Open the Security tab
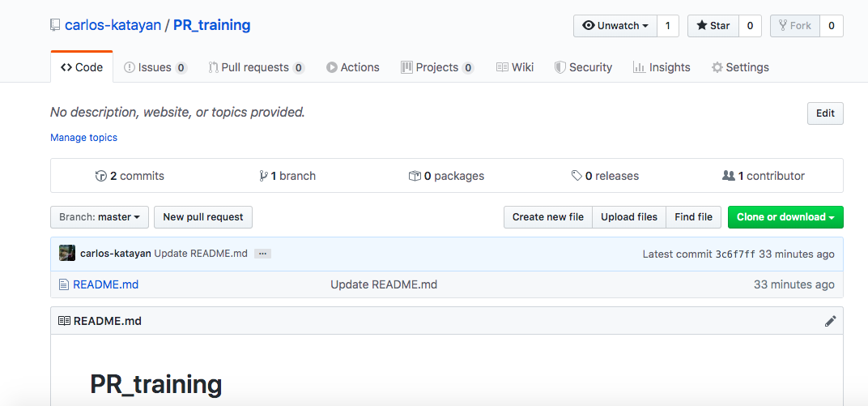868x406 pixels. (583, 67)
